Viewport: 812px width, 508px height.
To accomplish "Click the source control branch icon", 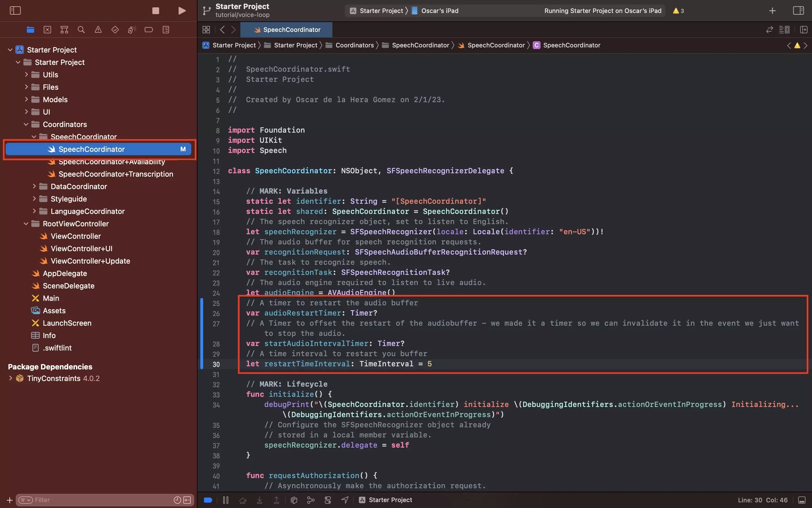I will [x=207, y=10].
